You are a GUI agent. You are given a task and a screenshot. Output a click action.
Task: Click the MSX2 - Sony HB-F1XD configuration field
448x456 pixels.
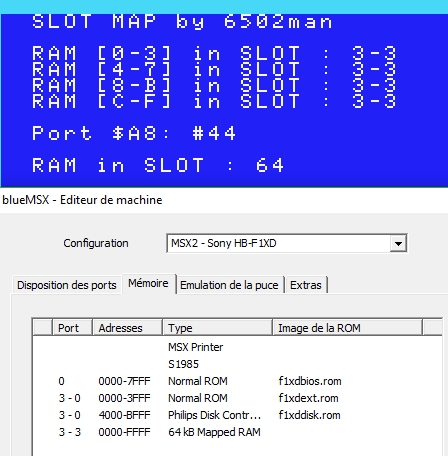287,244
